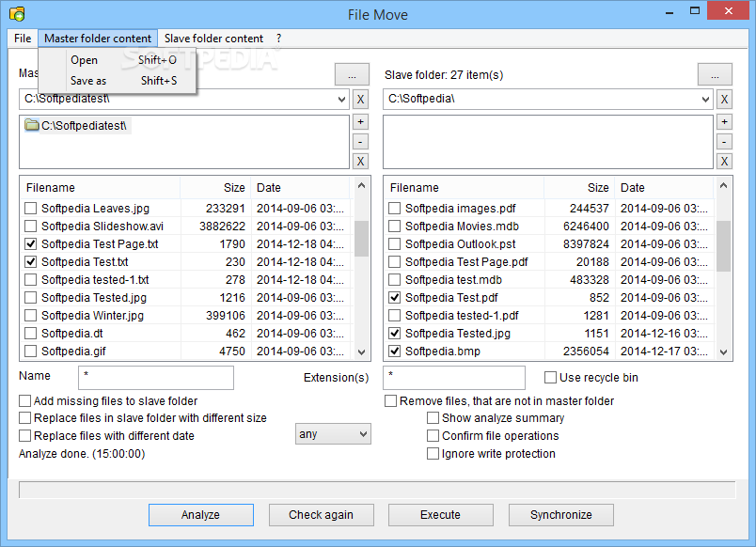Sort slave list by Date column header

[x=664, y=187]
